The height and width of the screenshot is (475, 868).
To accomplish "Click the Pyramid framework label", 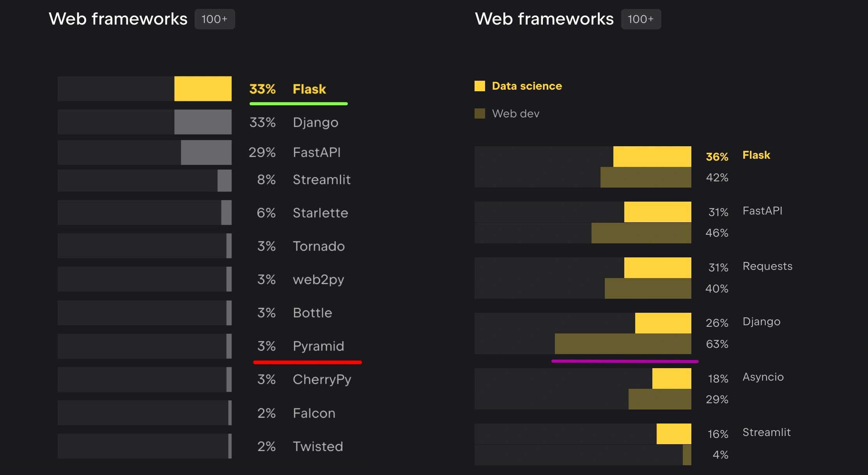I will (x=318, y=346).
